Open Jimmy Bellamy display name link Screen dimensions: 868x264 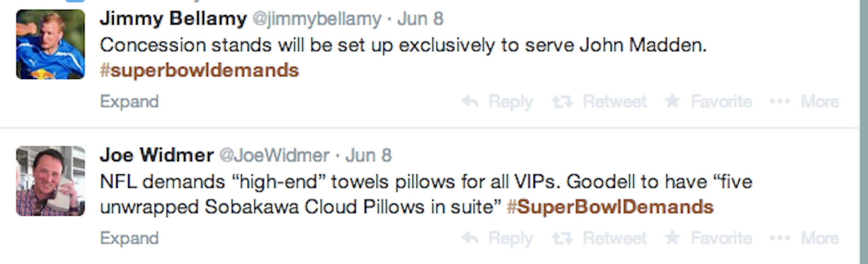click(173, 18)
